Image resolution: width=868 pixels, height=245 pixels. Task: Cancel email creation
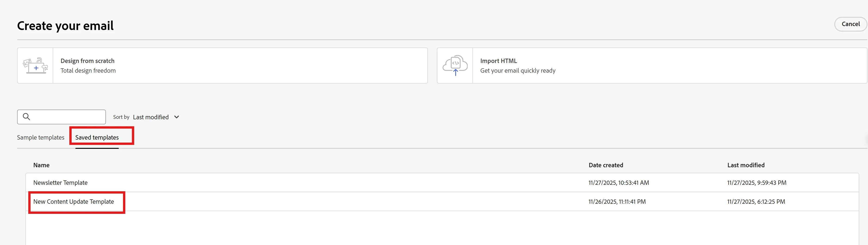click(850, 24)
